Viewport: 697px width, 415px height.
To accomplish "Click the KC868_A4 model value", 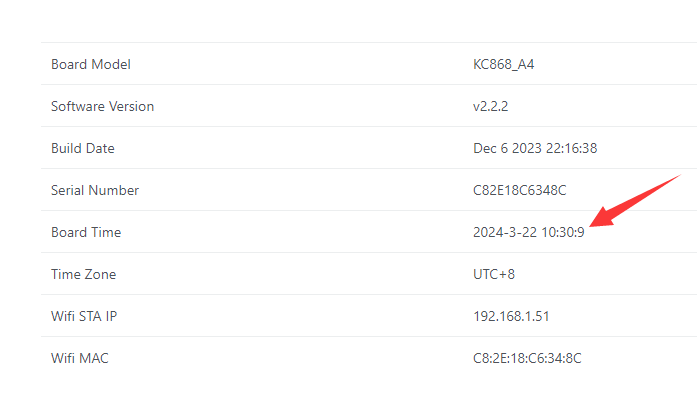I will tap(505, 64).
